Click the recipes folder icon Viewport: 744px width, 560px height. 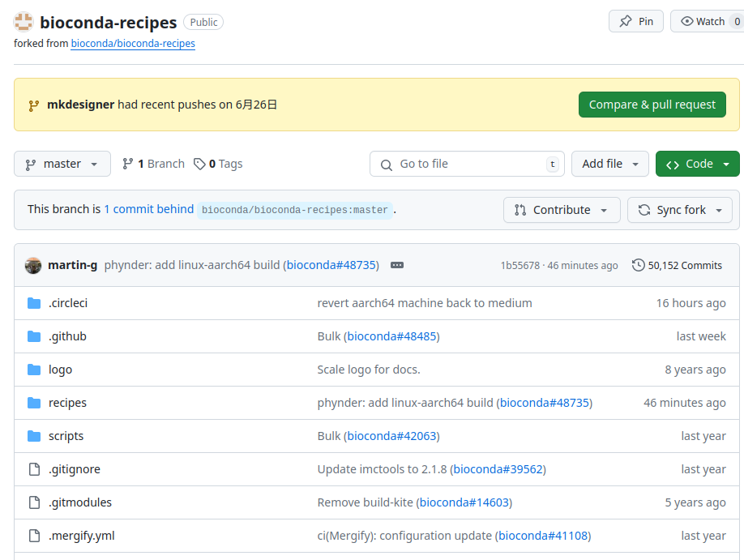[34, 403]
